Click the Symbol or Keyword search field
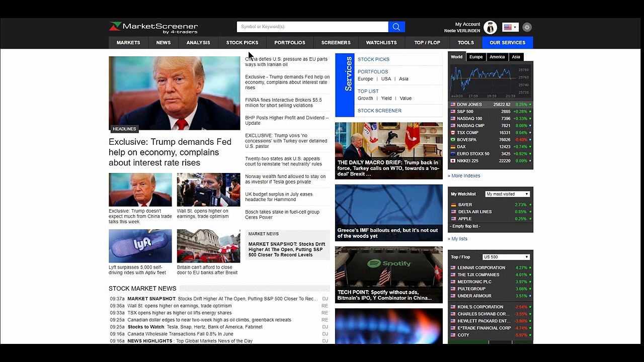Viewport: 644px width, 362px height. click(x=312, y=27)
